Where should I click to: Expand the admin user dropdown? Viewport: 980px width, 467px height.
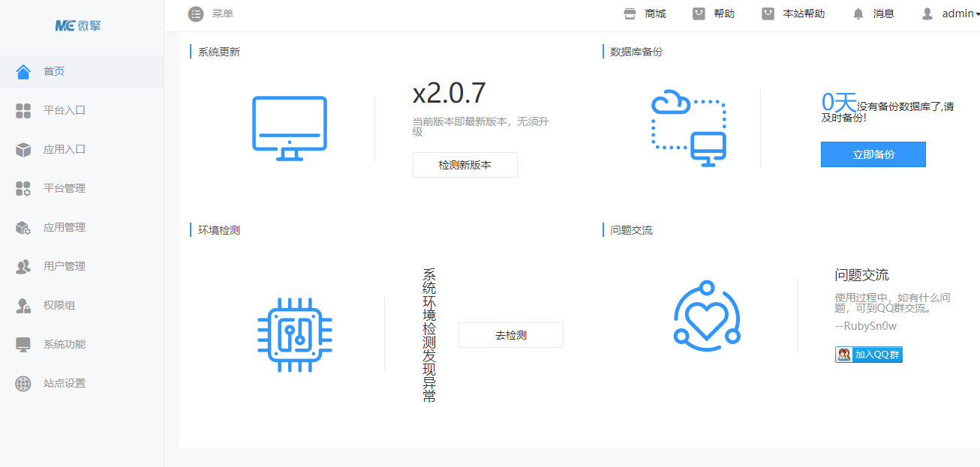click(x=950, y=13)
